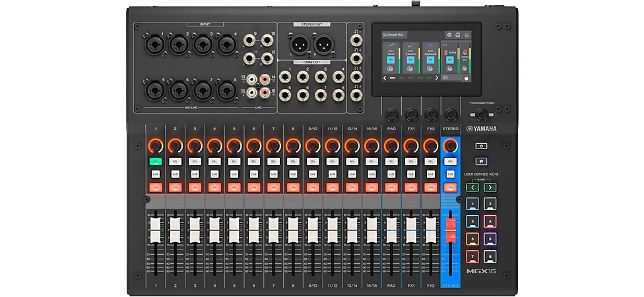644x297 pixels.
Task: Tap the CH3 Keyboard icon on screen
Action: click(x=430, y=45)
